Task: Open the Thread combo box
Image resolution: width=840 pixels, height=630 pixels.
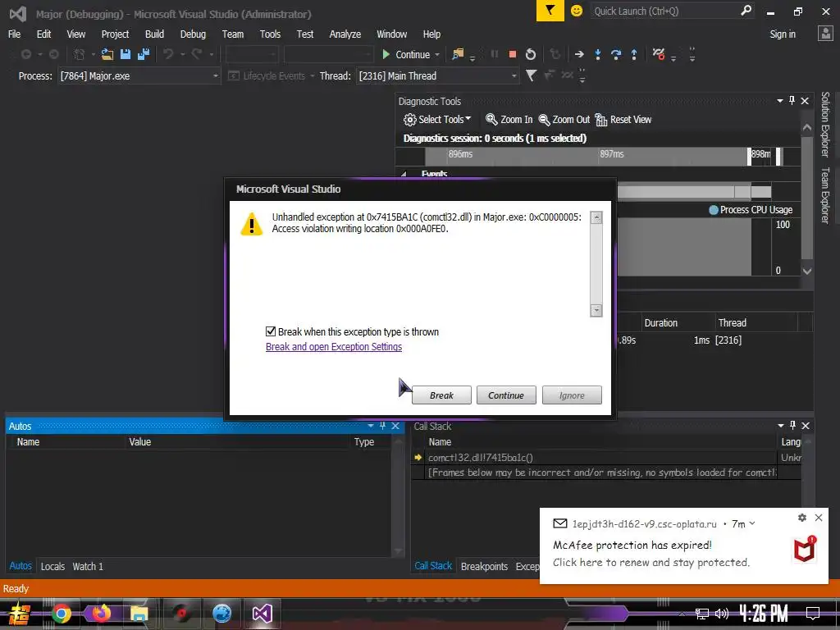Action: click(438, 76)
